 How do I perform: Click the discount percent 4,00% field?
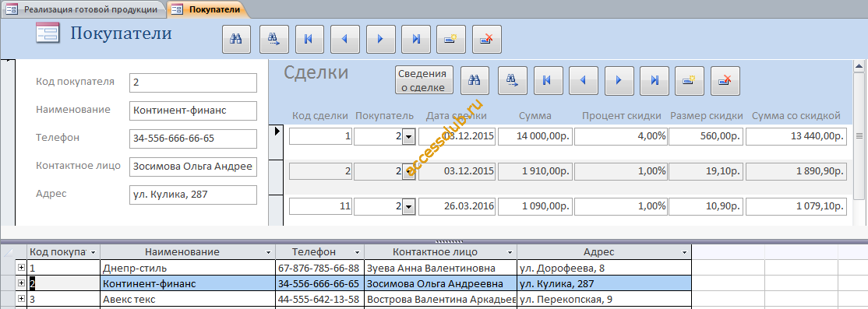620,136
